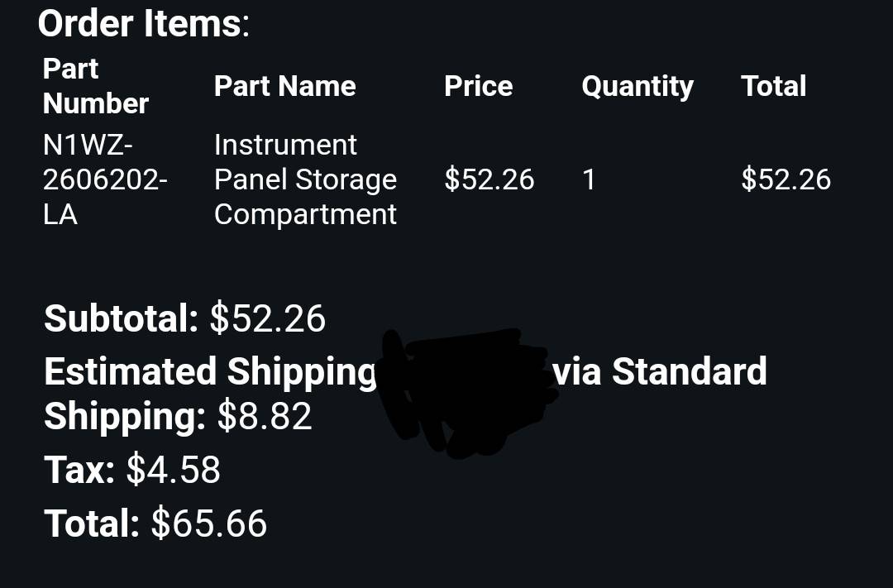The width and height of the screenshot is (893, 588).
Task: Select the $4.58 tax amount
Action: 173,470
